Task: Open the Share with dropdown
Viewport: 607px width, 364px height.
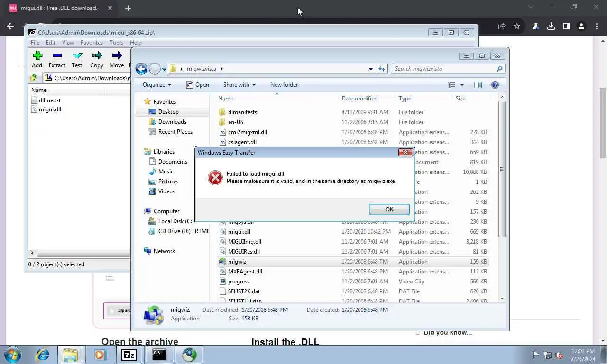Action: click(239, 85)
